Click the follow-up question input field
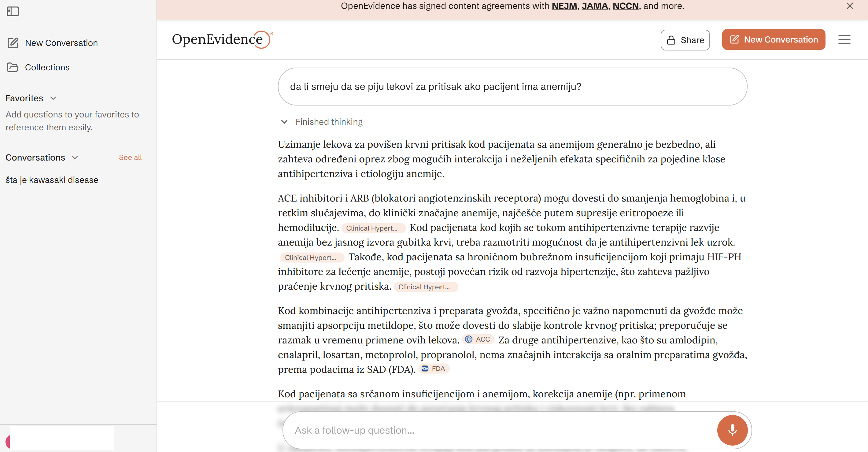This screenshot has width=868, height=452. [x=499, y=430]
